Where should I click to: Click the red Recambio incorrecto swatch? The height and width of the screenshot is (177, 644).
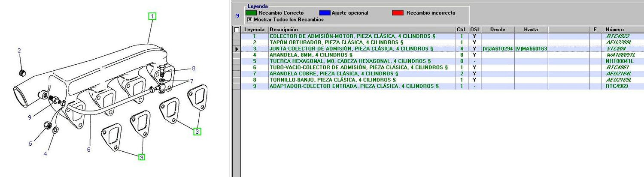tap(398, 13)
